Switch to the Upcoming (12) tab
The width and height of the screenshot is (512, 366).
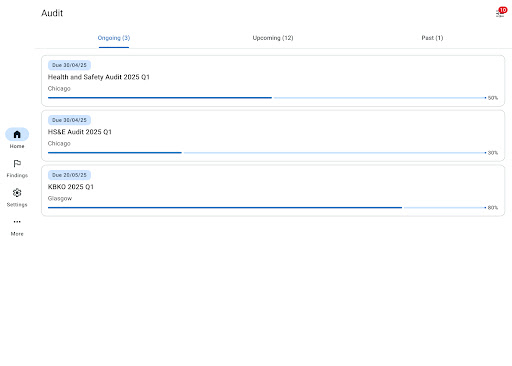(x=273, y=38)
